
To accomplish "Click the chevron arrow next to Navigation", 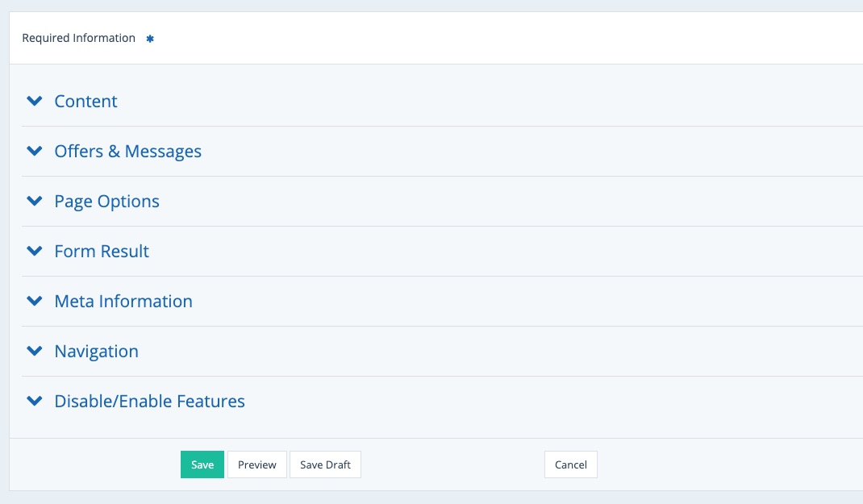I will click(34, 352).
